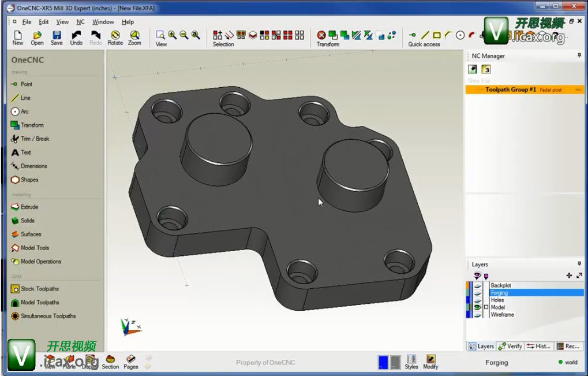Open the Section view icon
The width and height of the screenshot is (588, 376).
[110, 362]
